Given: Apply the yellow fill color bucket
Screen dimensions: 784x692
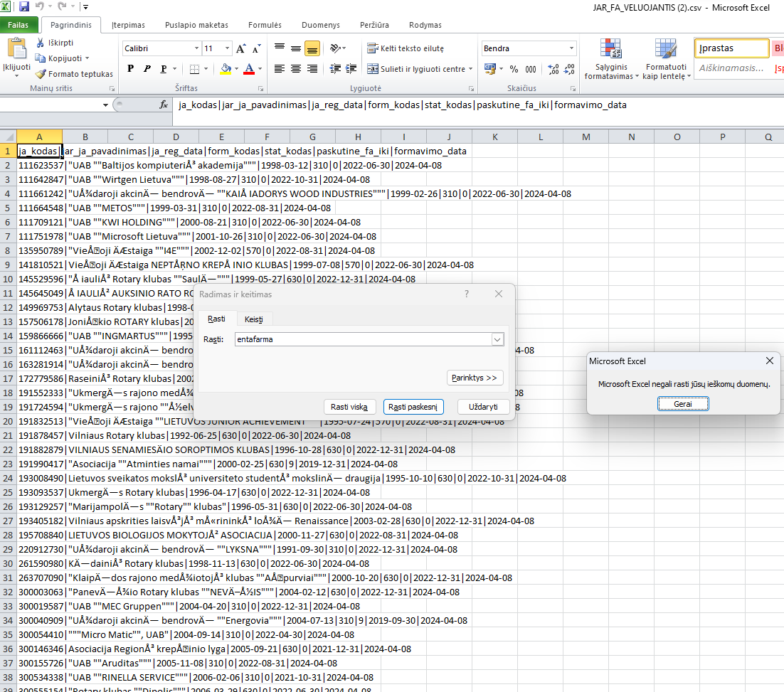Looking at the screenshot, I should point(226,69).
